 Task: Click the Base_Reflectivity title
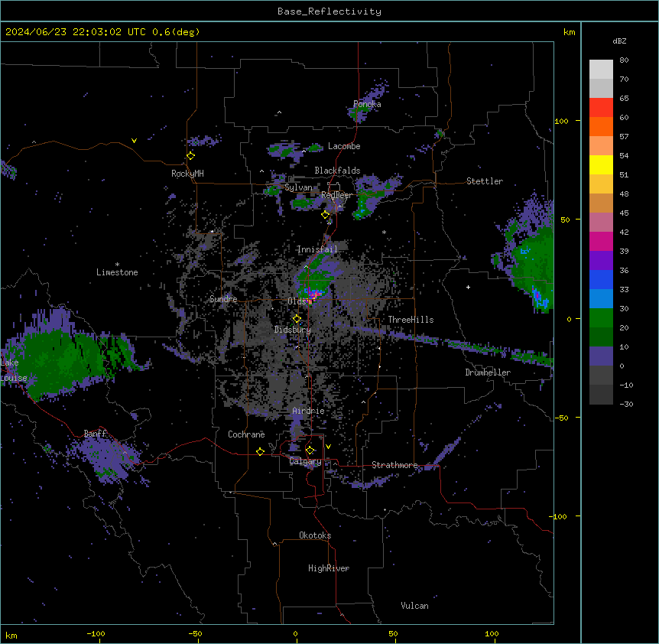coord(329,11)
